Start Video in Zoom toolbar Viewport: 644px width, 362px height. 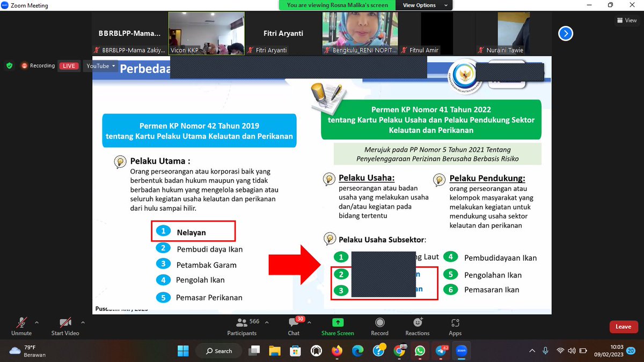tap(65, 326)
